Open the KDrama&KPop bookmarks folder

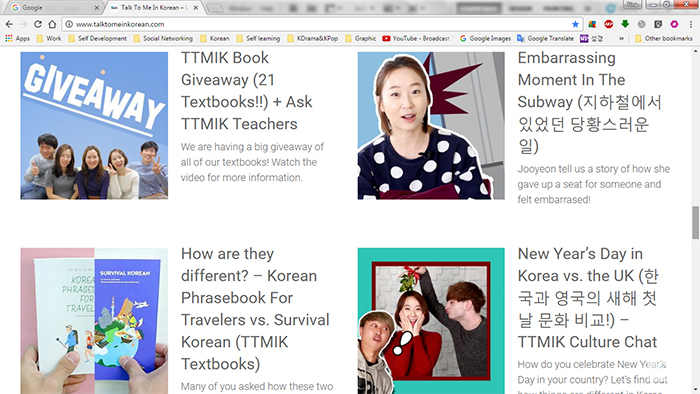coord(312,38)
